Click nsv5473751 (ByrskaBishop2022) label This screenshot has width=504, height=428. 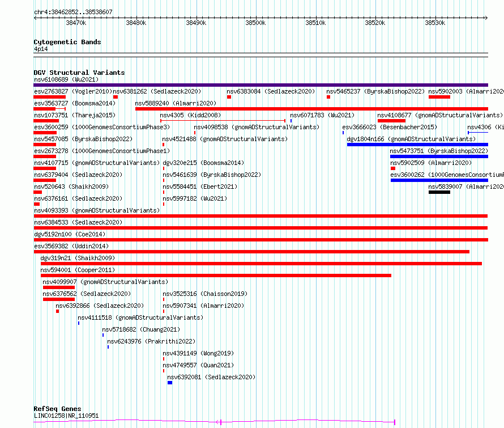coord(439,151)
